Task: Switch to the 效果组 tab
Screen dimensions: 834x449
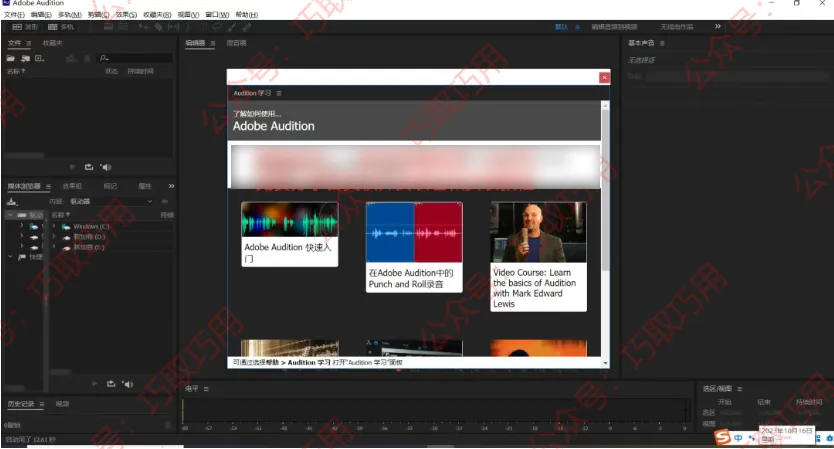Action: (72, 186)
